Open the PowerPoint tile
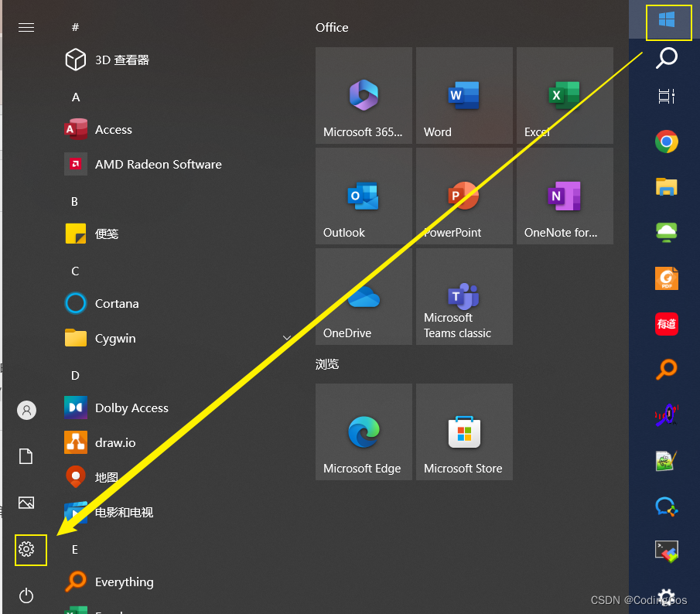Screen dimensions: 700x614 tap(464, 196)
